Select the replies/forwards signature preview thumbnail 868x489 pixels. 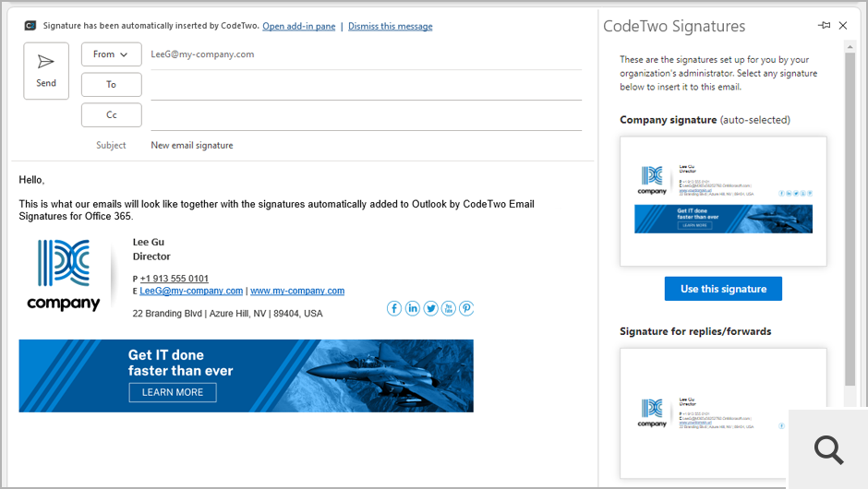pyautogui.click(x=723, y=412)
